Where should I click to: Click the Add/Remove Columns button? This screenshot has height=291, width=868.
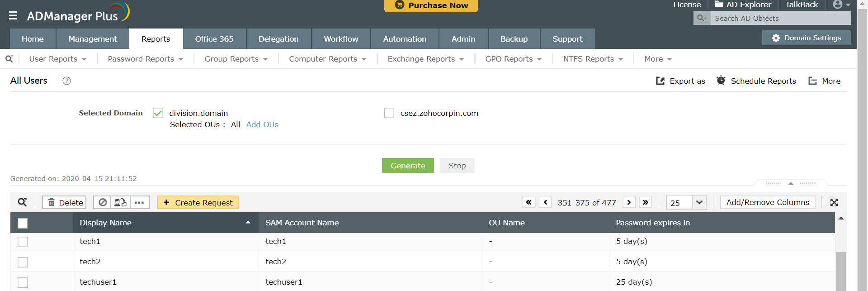point(768,202)
